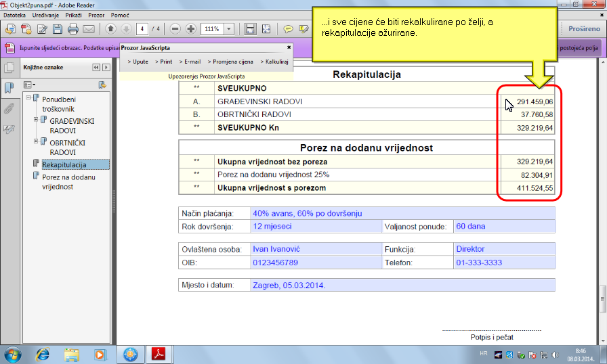This screenshot has height=364, width=607.
Task: Click the Kalkuliraj script button
Action: click(274, 62)
